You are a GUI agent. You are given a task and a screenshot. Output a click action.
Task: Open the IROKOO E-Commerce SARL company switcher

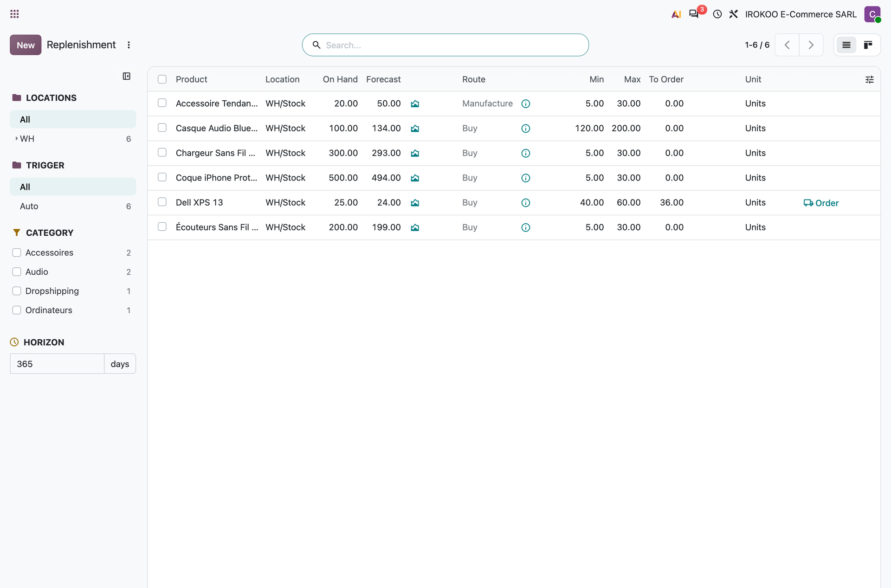click(801, 14)
